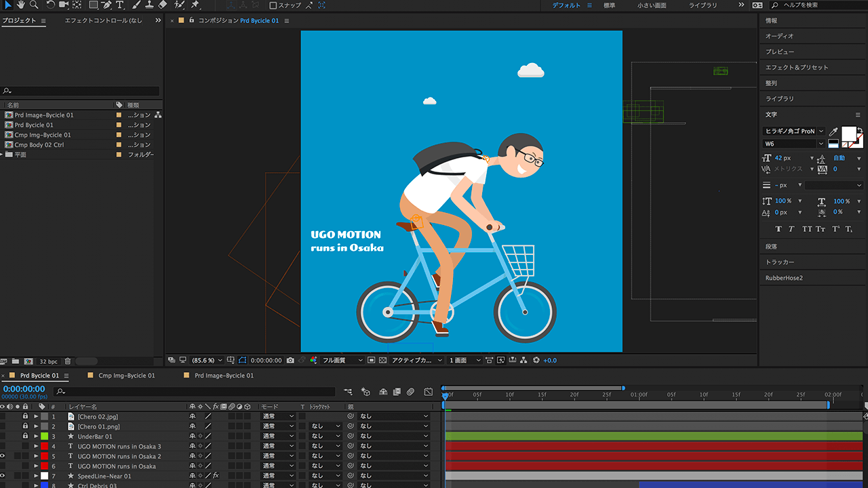
Task: Hide the UGO MOTION runs in Osaka 2 layer
Action: click(x=3, y=456)
